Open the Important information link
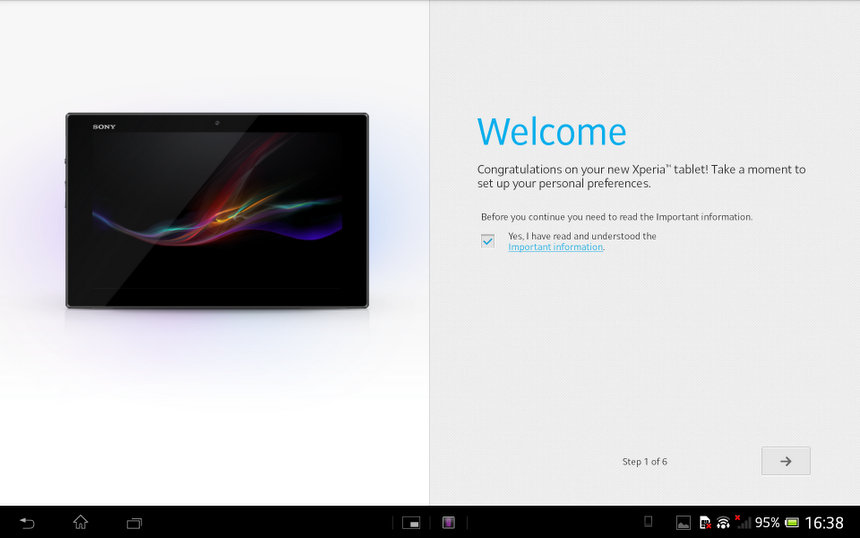This screenshot has height=538, width=860. point(555,247)
